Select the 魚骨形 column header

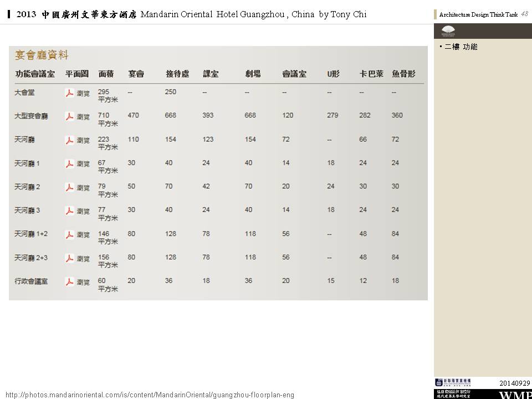(403, 74)
